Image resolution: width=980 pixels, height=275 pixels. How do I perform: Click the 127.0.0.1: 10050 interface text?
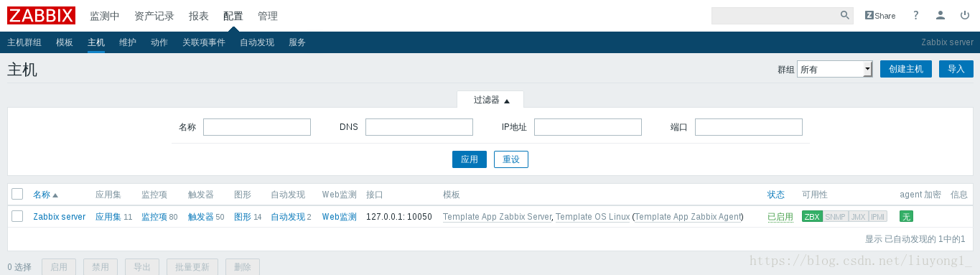pos(399,217)
